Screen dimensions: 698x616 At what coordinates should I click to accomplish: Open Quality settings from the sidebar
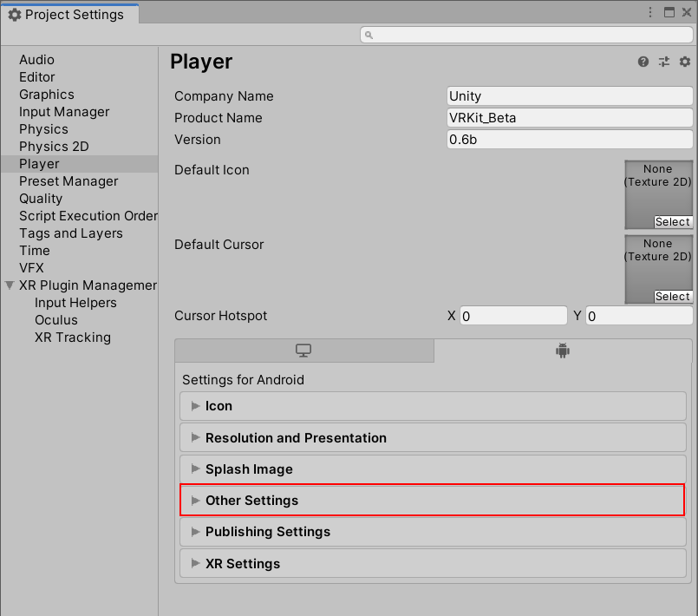(39, 198)
